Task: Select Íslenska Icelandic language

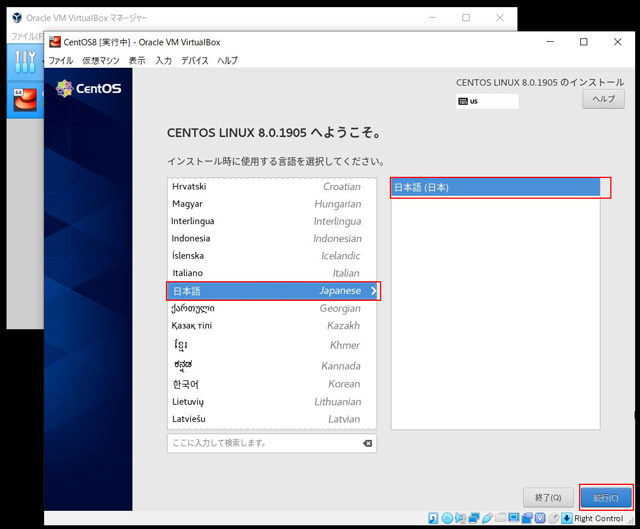Action: (x=272, y=256)
